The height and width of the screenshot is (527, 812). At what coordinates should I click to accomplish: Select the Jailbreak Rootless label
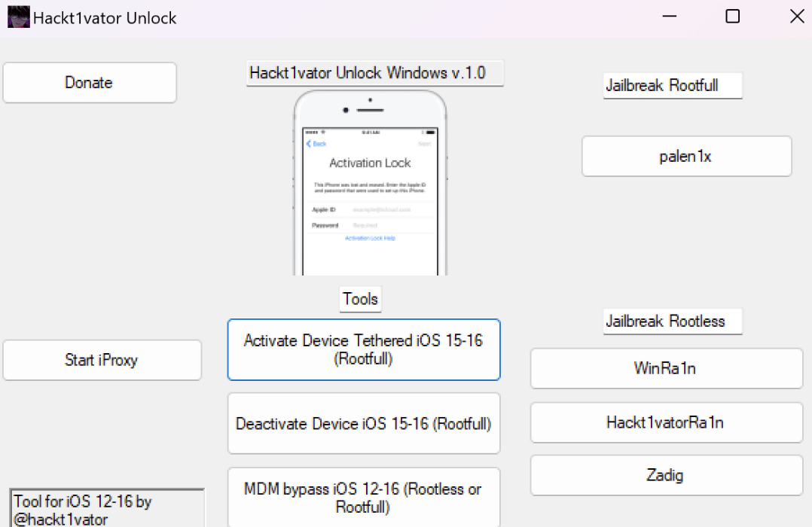pos(673,321)
